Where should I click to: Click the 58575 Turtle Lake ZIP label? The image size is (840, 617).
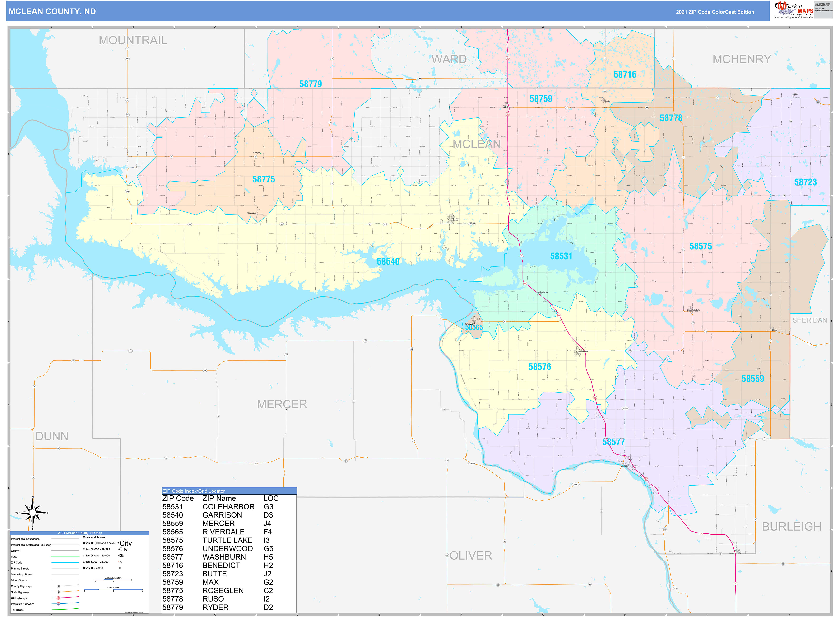tap(700, 246)
